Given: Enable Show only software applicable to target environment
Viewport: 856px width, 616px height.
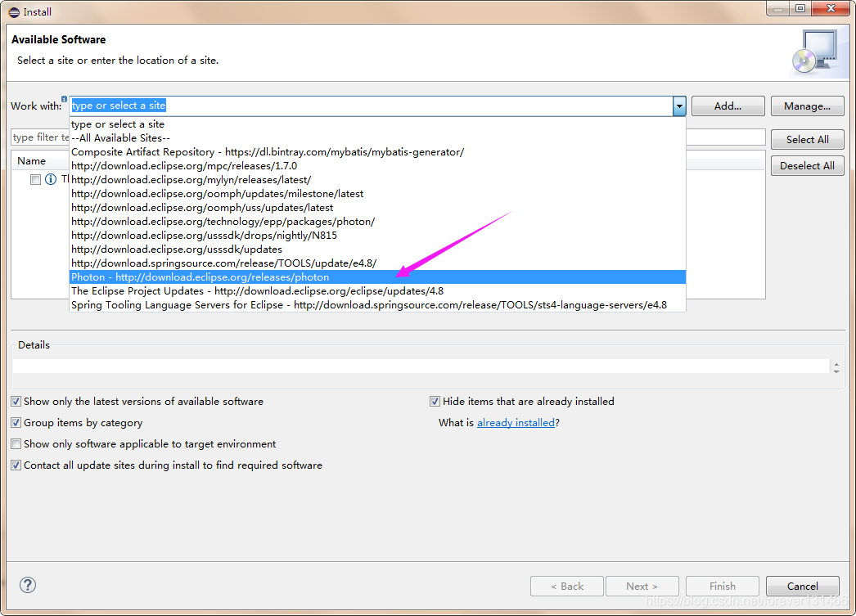Looking at the screenshot, I should (x=16, y=444).
